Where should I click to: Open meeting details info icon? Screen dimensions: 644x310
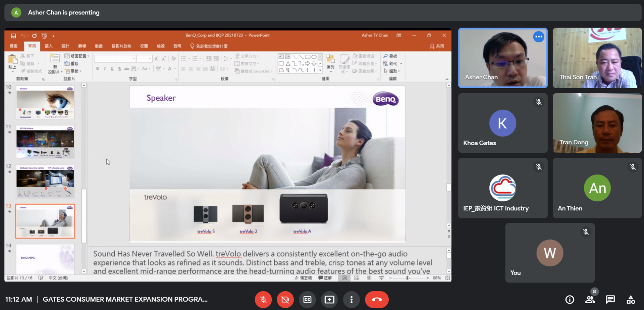click(570, 300)
